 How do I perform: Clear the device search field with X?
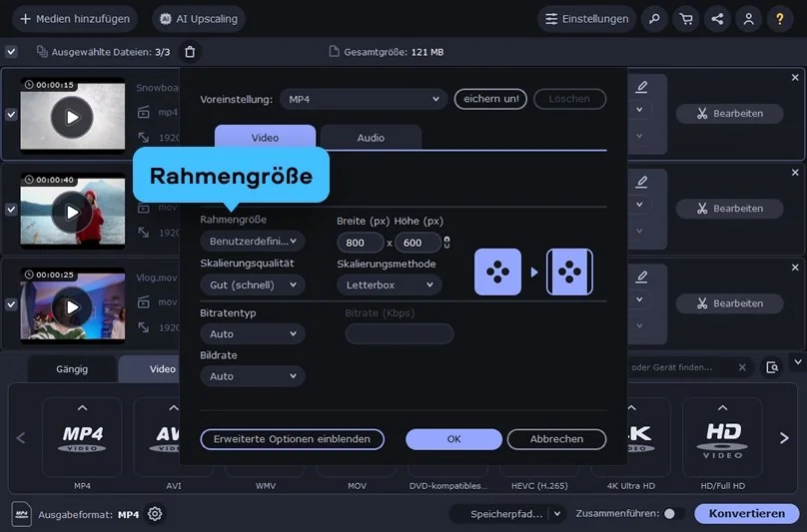[742, 367]
